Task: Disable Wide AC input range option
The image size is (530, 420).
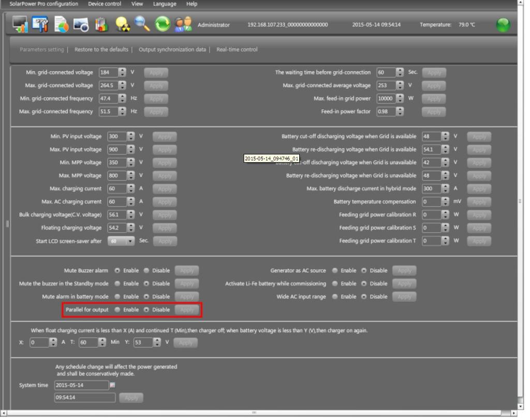Action: pyautogui.click(x=364, y=296)
